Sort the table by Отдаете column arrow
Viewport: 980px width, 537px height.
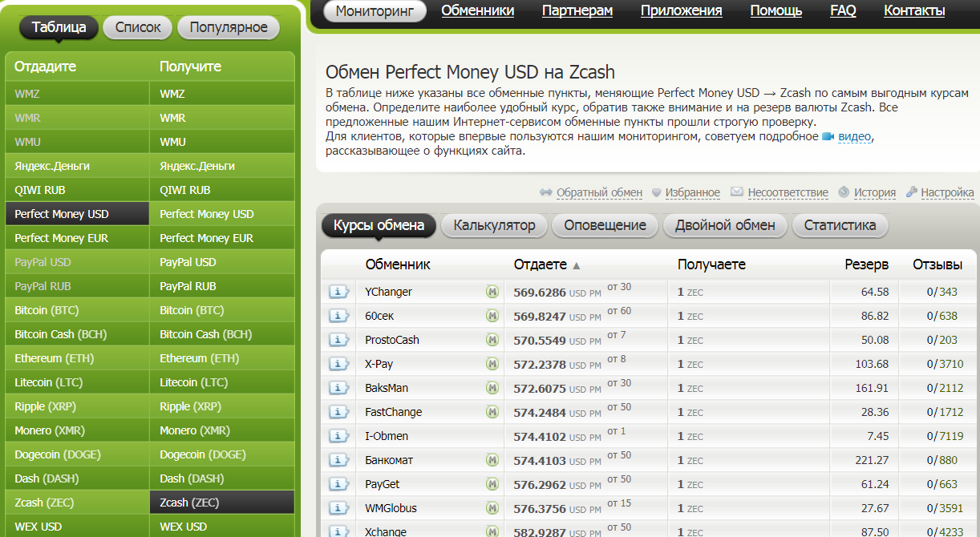[576, 265]
